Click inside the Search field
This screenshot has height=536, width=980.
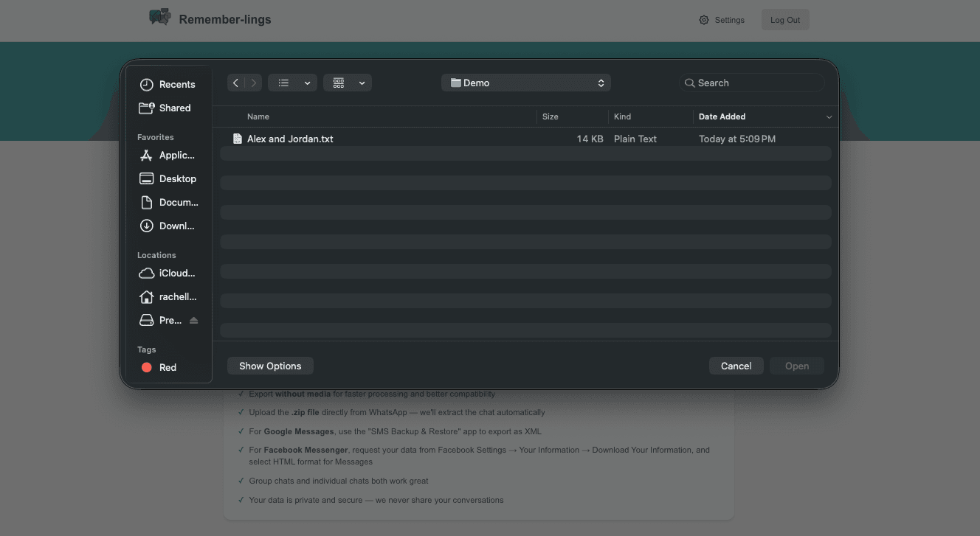pyautogui.click(x=751, y=83)
